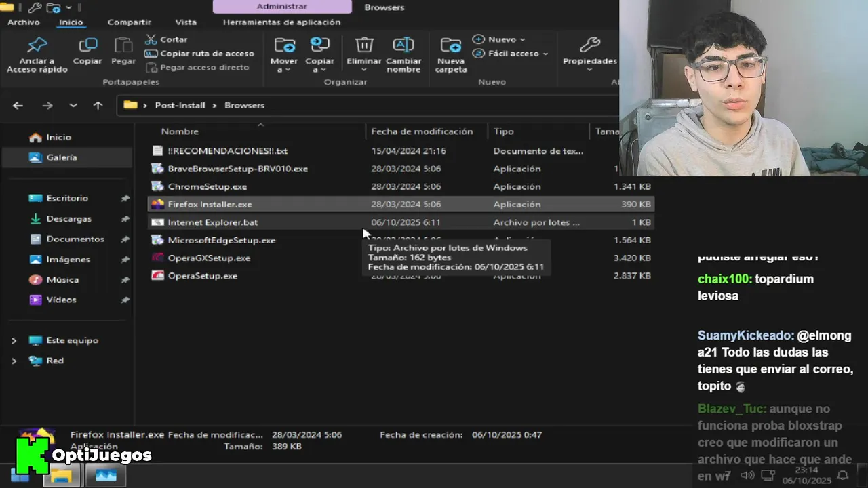The image size is (868, 488).
Task: Open the Herramientas de aplicación tab
Action: [281, 22]
